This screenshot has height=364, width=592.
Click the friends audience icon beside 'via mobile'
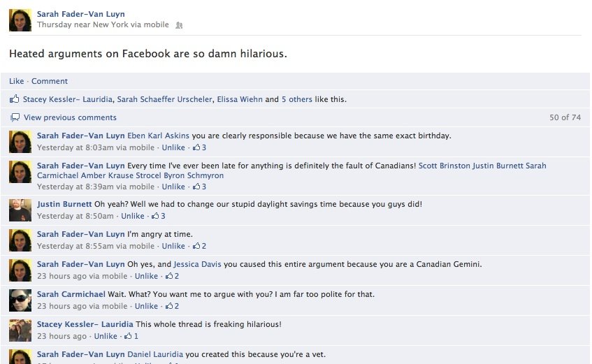180,25
